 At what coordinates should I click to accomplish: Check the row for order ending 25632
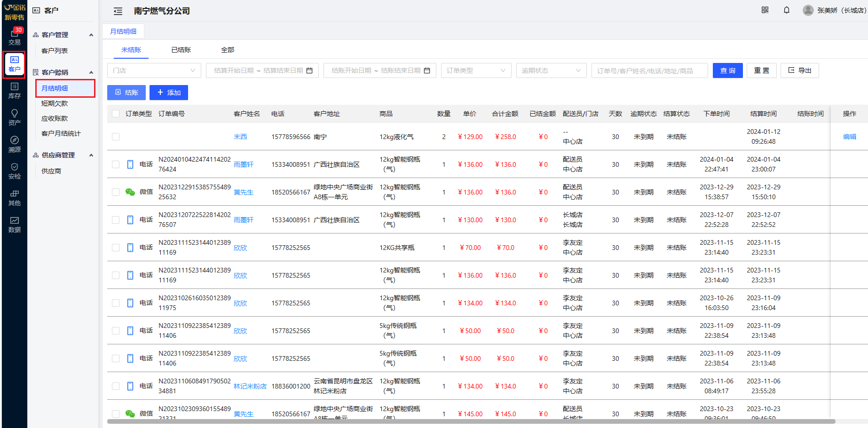pos(116,192)
